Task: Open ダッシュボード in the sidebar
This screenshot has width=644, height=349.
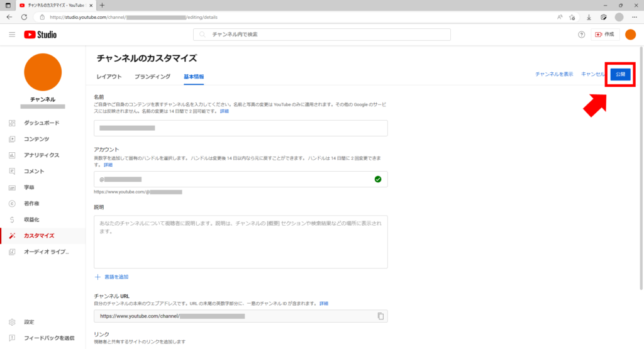Action: pos(42,123)
